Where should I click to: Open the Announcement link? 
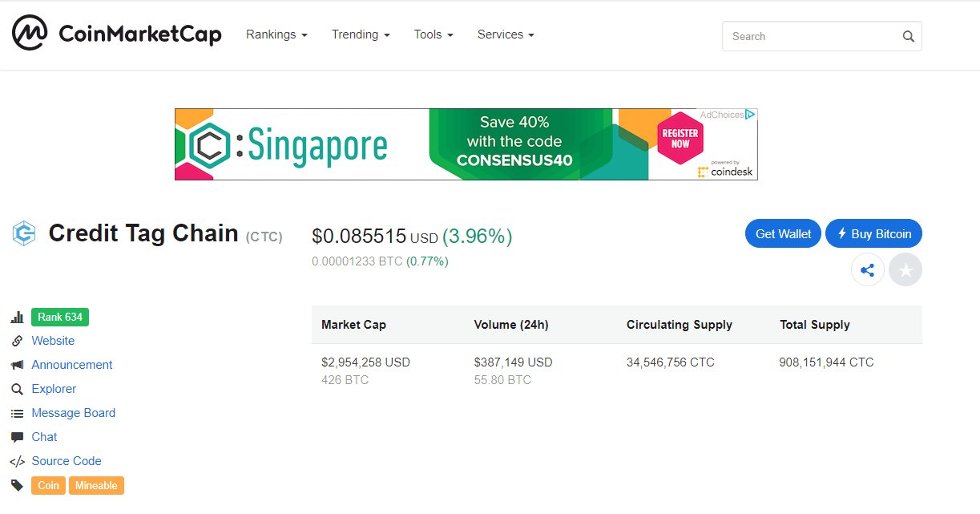point(72,365)
